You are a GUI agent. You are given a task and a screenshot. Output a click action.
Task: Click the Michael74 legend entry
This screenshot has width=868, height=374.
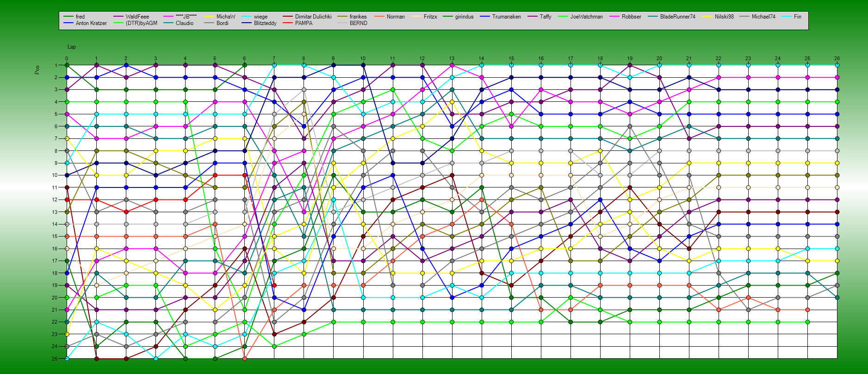[763, 17]
